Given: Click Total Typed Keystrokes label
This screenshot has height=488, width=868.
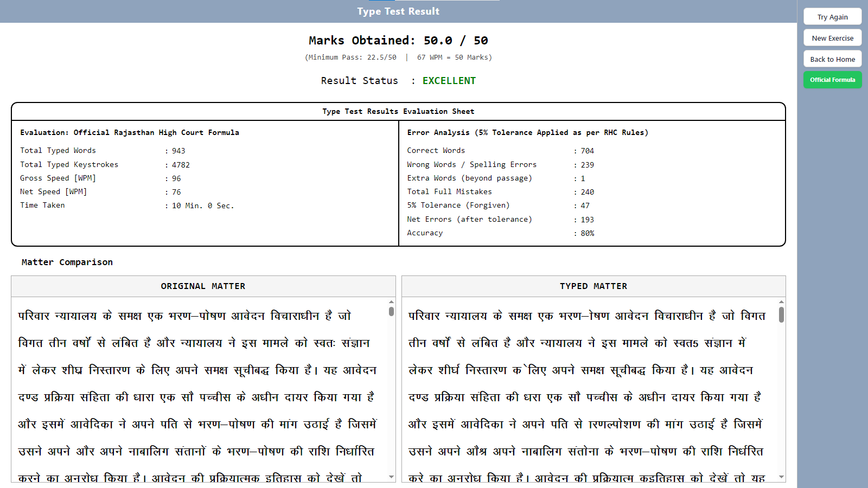Looking at the screenshot, I should pos(69,164).
